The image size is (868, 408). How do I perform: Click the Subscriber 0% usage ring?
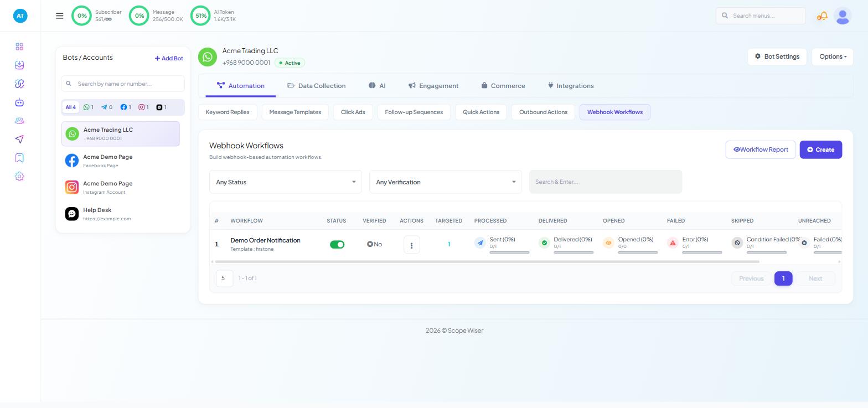[x=82, y=16]
